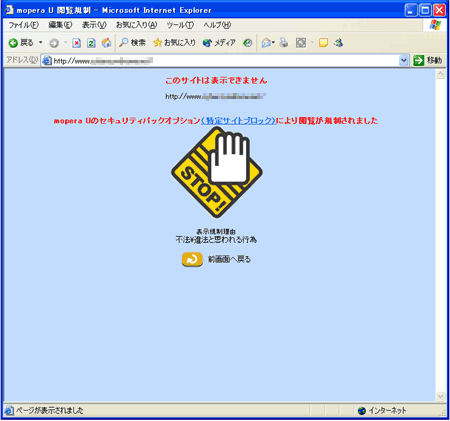Viewport: 450px width, 421px height.
Task: Click the green 移動 Go button
Action: pyautogui.click(x=428, y=60)
